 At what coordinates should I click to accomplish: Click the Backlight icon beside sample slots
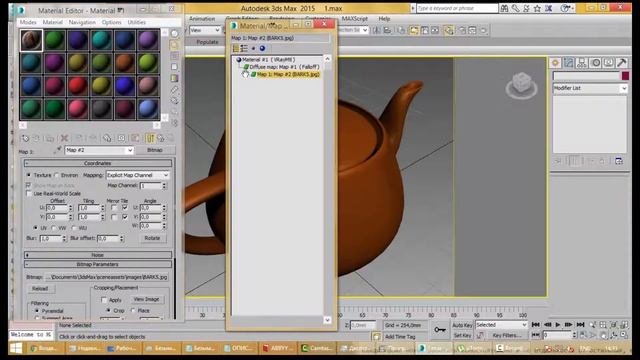point(174,44)
